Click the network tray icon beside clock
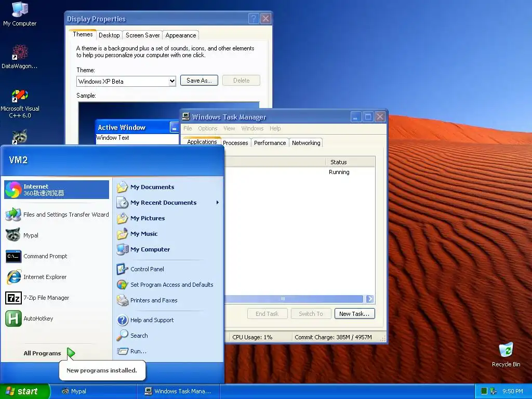532x399 pixels. [x=494, y=391]
